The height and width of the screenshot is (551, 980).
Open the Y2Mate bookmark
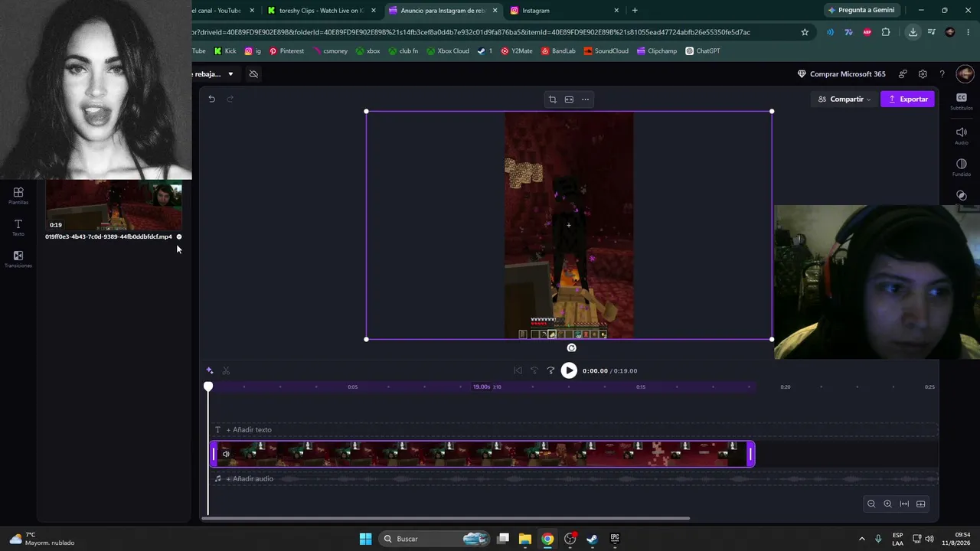click(517, 51)
